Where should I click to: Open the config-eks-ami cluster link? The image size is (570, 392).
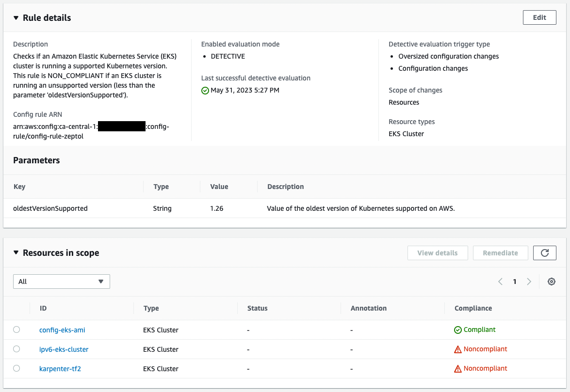pos(62,329)
